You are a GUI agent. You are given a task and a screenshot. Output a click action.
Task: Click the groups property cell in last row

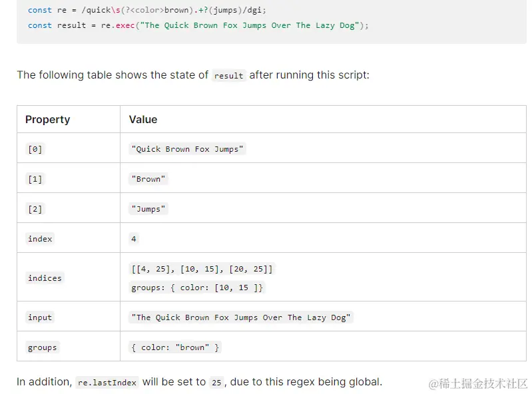(x=42, y=347)
